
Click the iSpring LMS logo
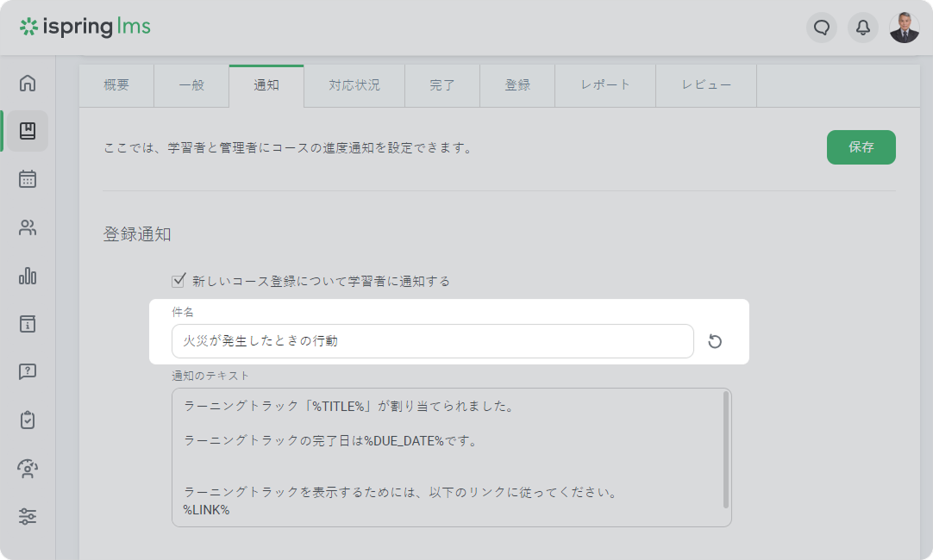(85, 28)
